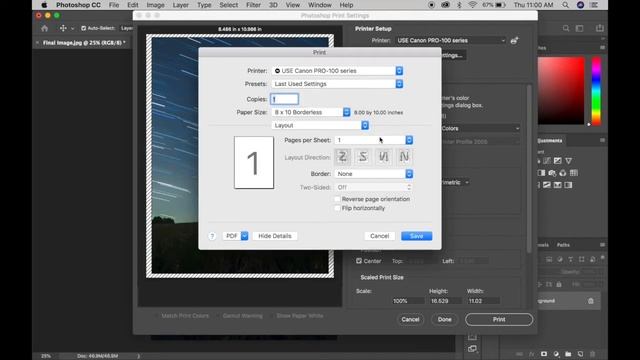Click the Hide Details button
The height and width of the screenshot is (360, 640).
[x=275, y=236]
